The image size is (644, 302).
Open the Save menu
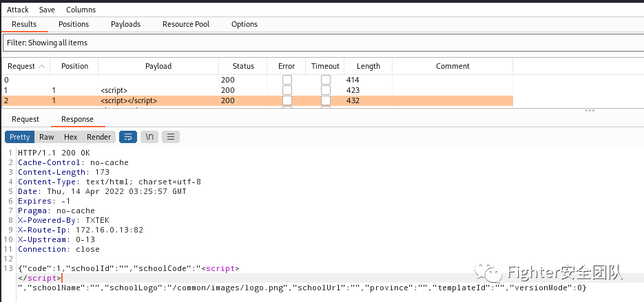pos(47,10)
